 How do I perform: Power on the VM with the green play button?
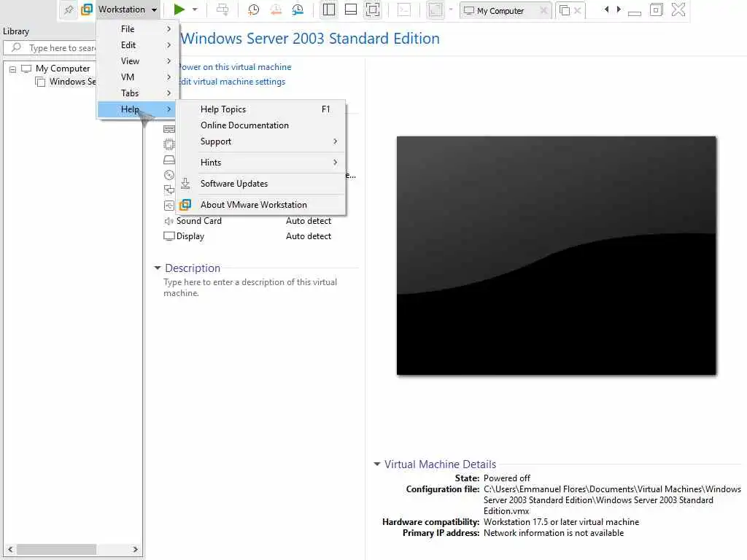click(x=179, y=9)
